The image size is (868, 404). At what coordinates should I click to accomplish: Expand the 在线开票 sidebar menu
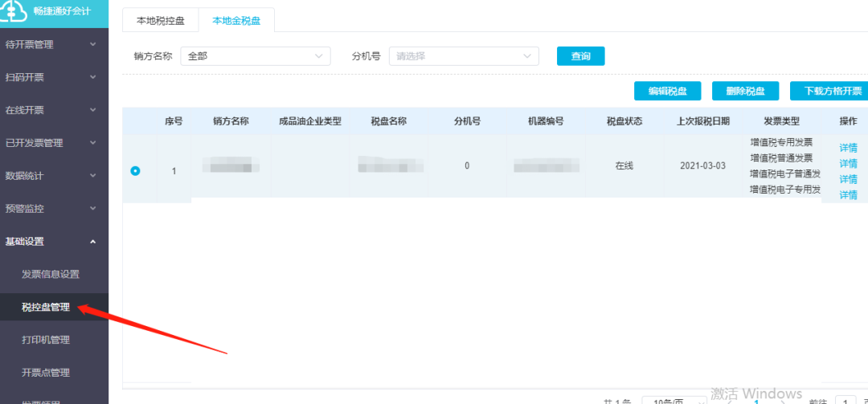click(x=53, y=110)
